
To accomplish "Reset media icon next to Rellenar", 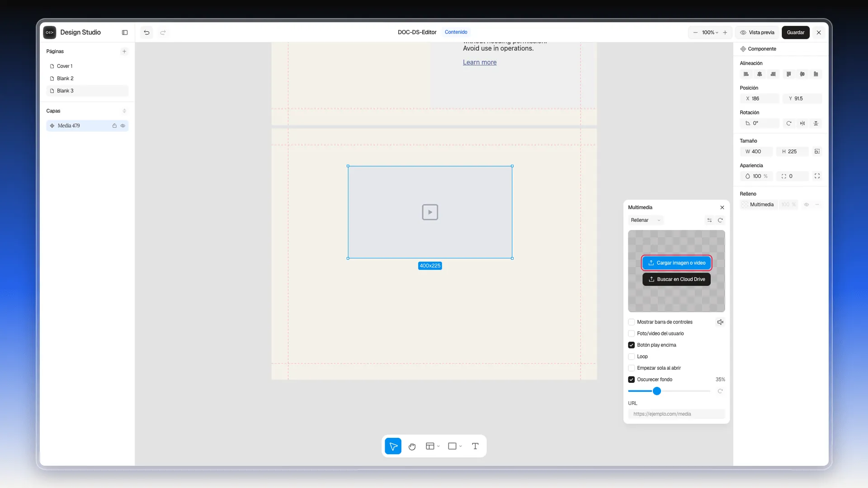I will click(721, 221).
